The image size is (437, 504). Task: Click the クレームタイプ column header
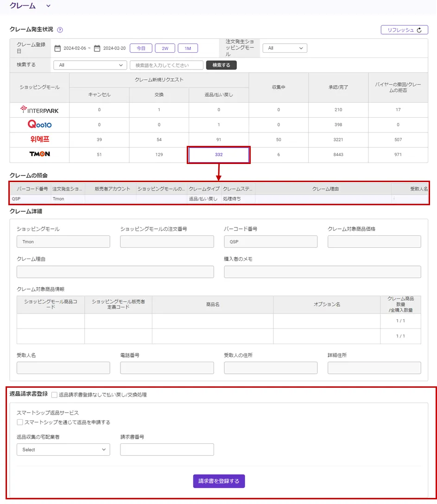click(204, 189)
